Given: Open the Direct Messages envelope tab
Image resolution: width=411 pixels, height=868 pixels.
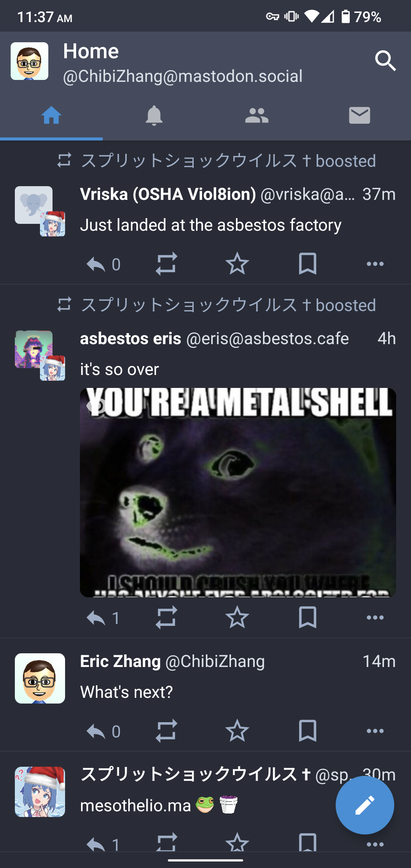Looking at the screenshot, I should click(360, 115).
